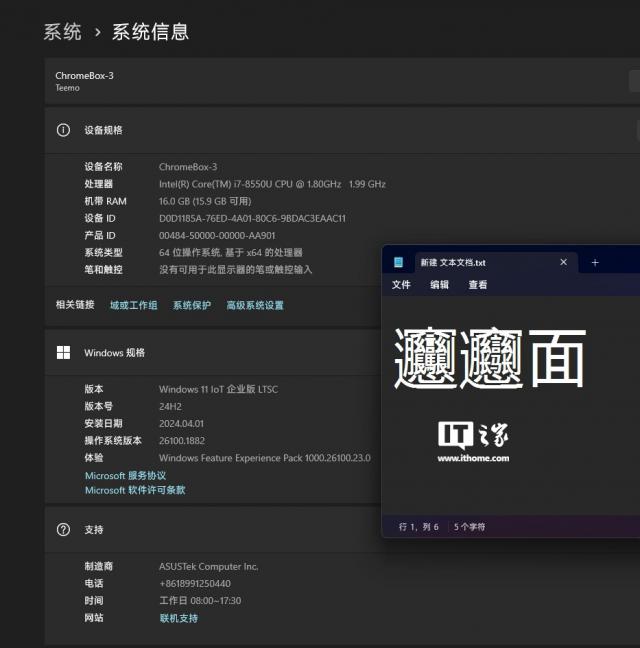Go back to 系统 in the breadcrumb
Viewport: 640px width, 648px height.
[x=62, y=32]
